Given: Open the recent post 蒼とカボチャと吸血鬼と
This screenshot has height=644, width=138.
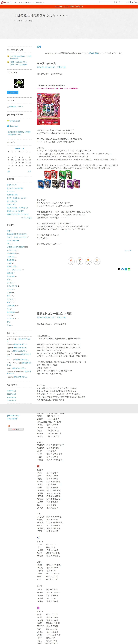Looking at the screenshot, I should (x=15, y=188).
